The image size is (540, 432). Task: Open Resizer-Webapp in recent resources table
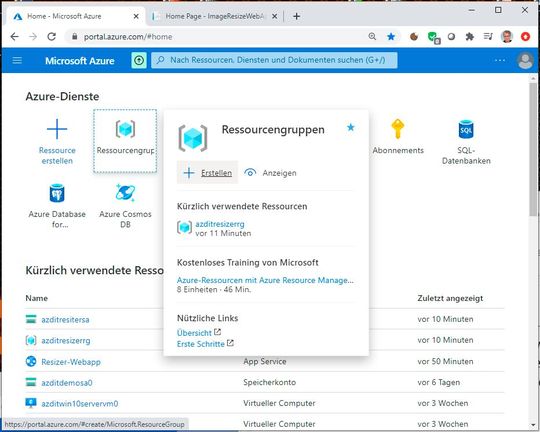(x=71, y=362)
